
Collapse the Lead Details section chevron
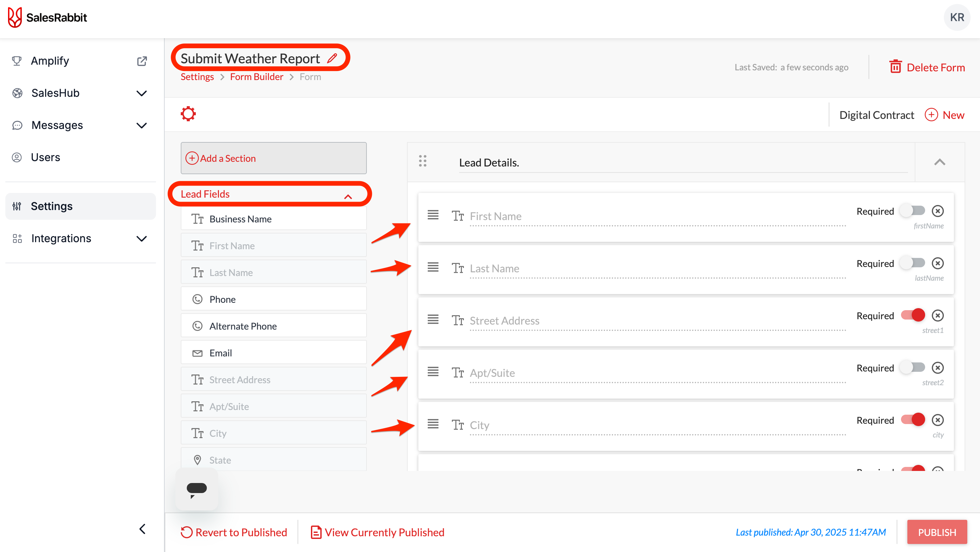(x=939, y=162)
